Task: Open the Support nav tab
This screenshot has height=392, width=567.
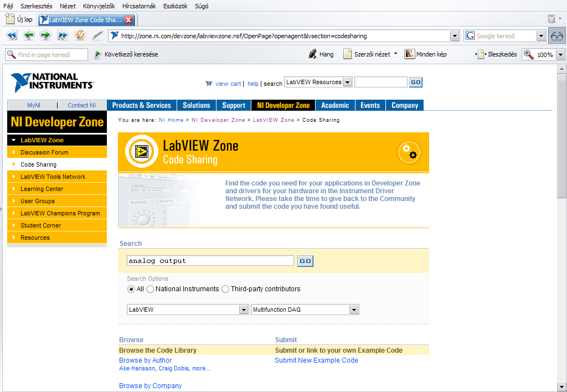Action: 234,105
